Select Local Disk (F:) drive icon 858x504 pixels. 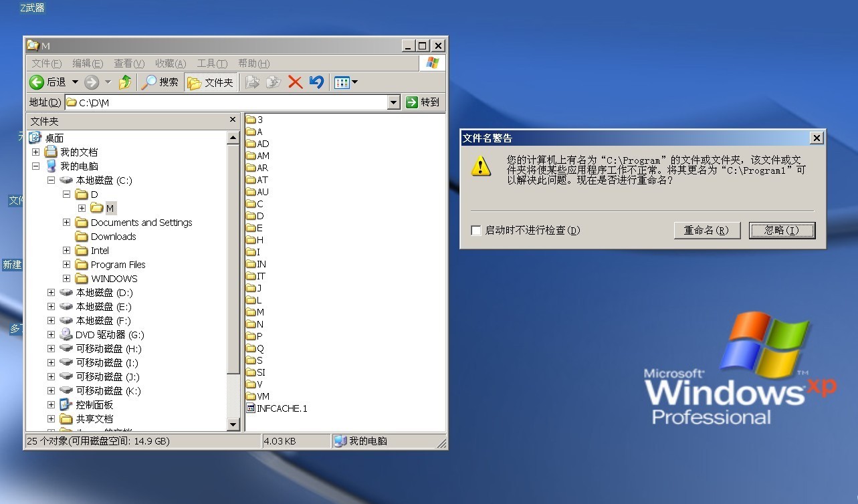[x=66, y=321]
